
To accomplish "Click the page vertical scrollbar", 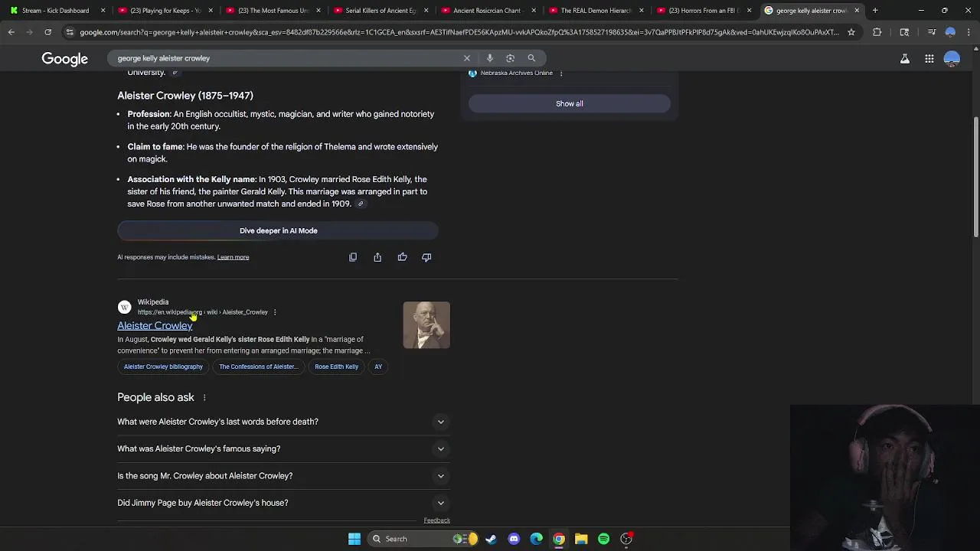I will tap(975, 176).
